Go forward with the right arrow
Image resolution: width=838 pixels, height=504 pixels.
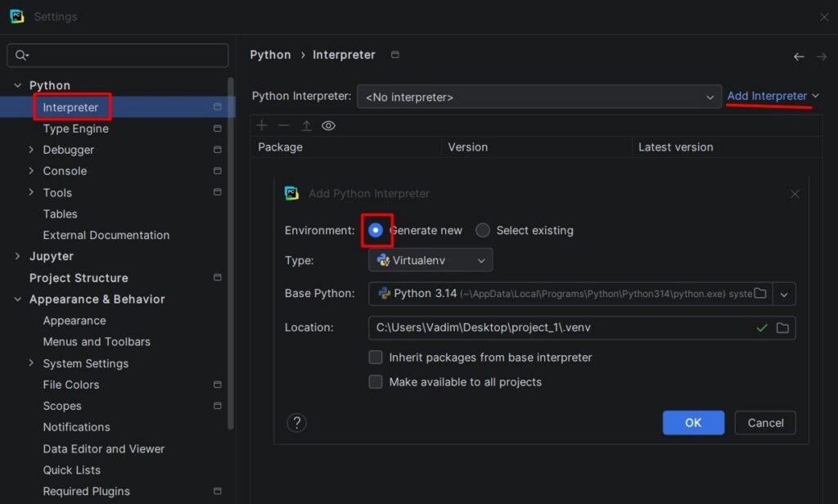pyautogui.click(x=822, y=56)
